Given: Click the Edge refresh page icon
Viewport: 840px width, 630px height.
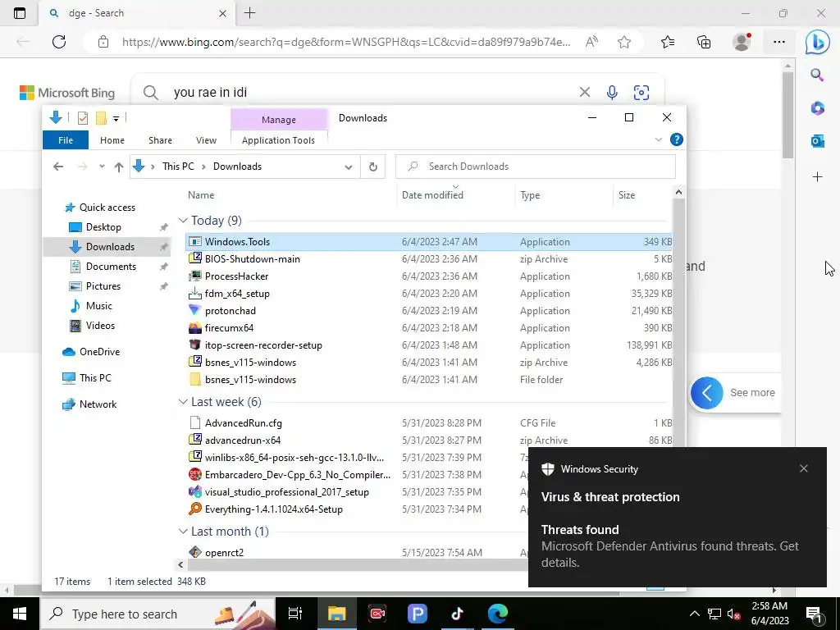Looking at the screenshot, I should 59,42.
